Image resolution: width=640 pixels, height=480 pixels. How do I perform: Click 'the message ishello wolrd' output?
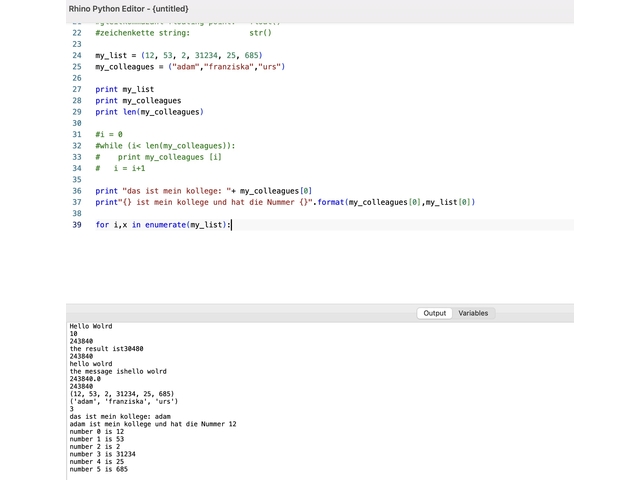click(x=118, y=371)
